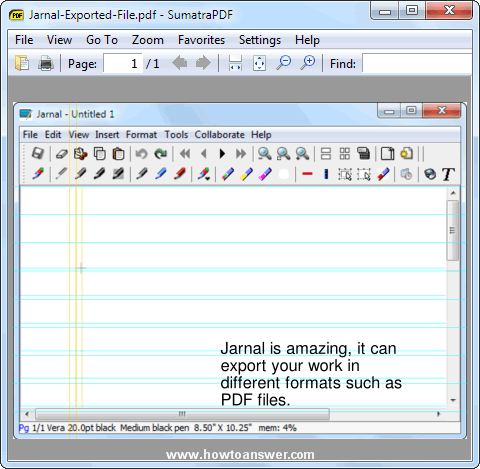Go to previous page with left arrow

click(180, 63)
